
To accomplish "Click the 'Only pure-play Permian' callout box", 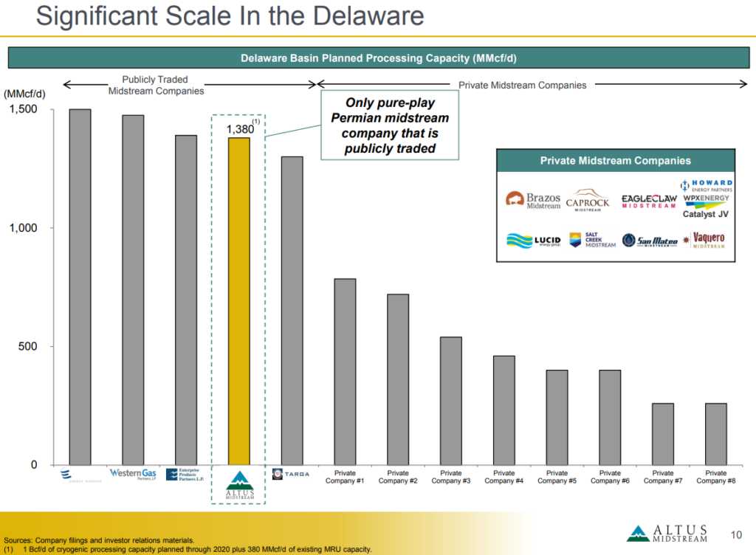I will pos(390,126).
